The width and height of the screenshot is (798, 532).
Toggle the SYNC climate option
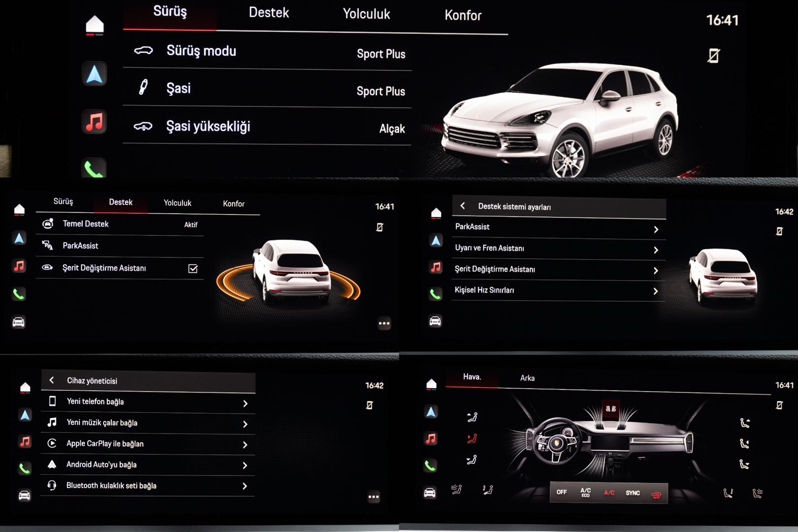click(x=632, y=493)
